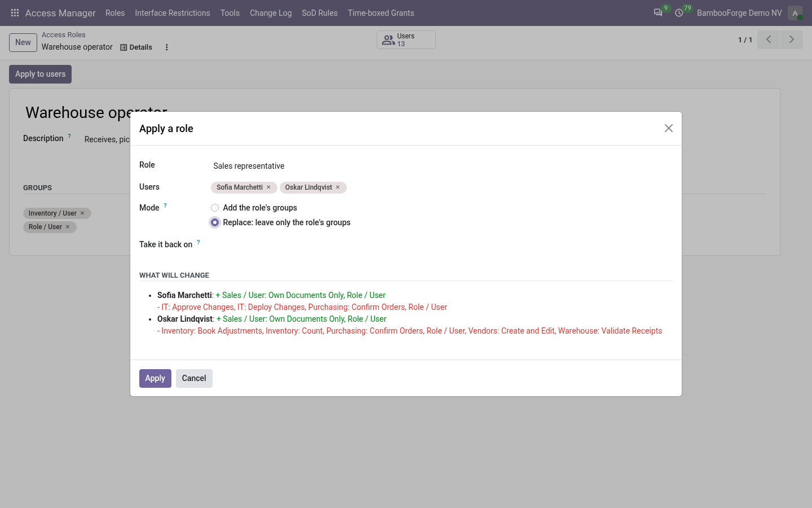Select Replace: leave only the role's groups

215,222
